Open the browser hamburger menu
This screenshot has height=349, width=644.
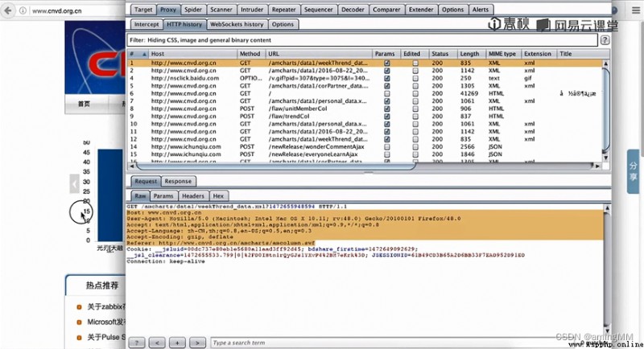(x=636, y=10)
